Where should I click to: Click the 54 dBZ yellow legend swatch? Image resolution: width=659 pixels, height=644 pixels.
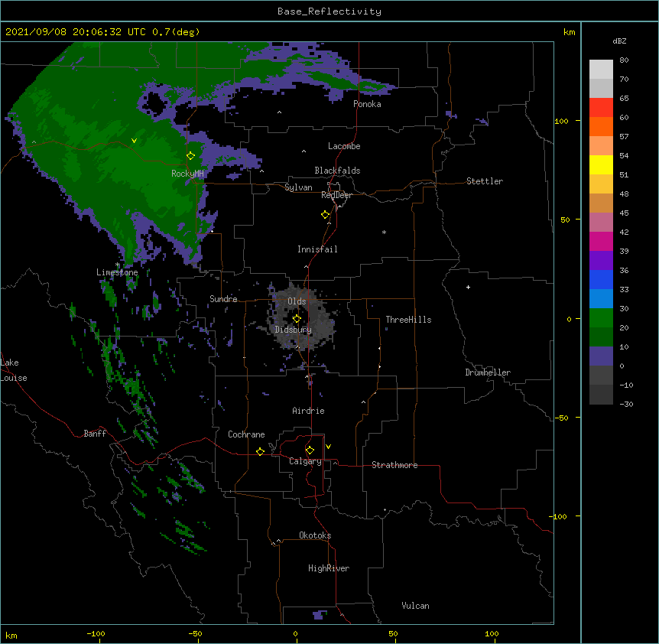point(601,164)
